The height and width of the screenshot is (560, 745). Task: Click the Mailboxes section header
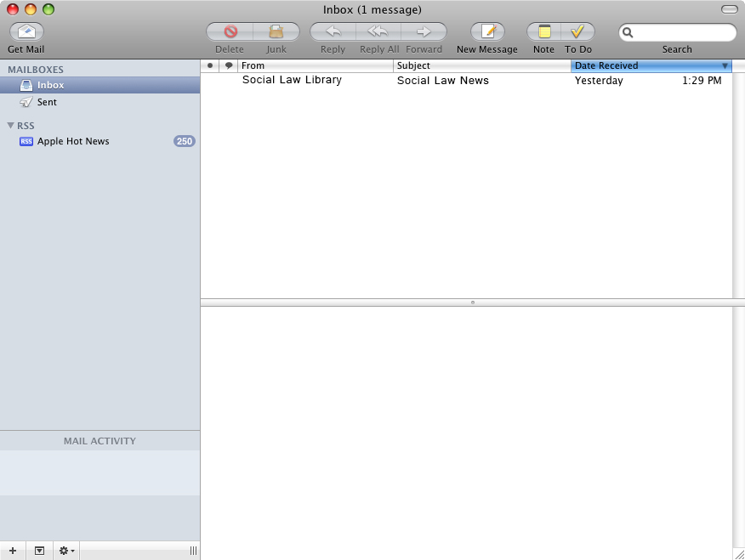pos(36,70)
